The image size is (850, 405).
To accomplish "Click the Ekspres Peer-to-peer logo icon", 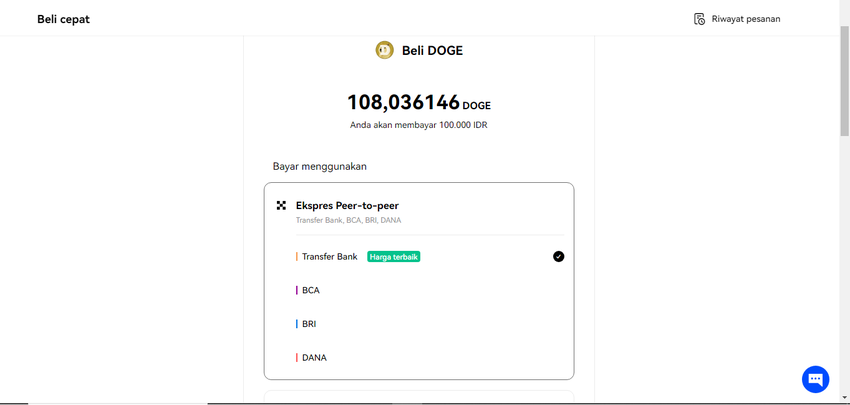I will pos(282,205).
